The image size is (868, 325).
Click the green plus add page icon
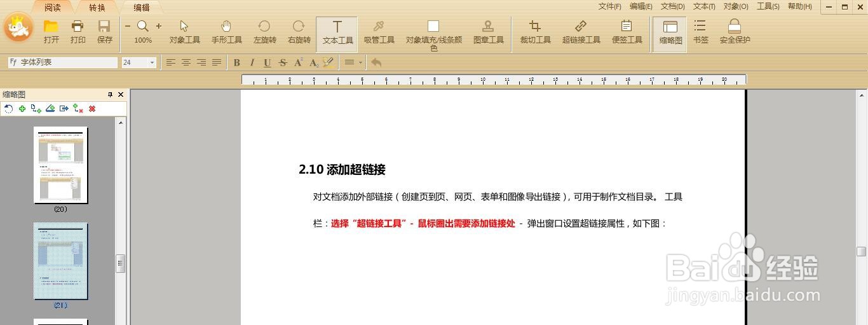22,109
